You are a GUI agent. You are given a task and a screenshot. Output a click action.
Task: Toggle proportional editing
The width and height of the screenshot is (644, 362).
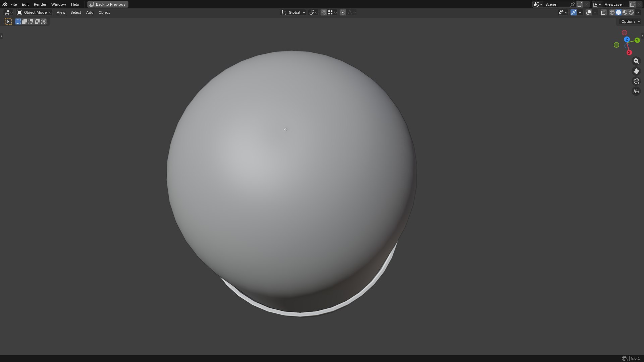click(x=342, y=12)
